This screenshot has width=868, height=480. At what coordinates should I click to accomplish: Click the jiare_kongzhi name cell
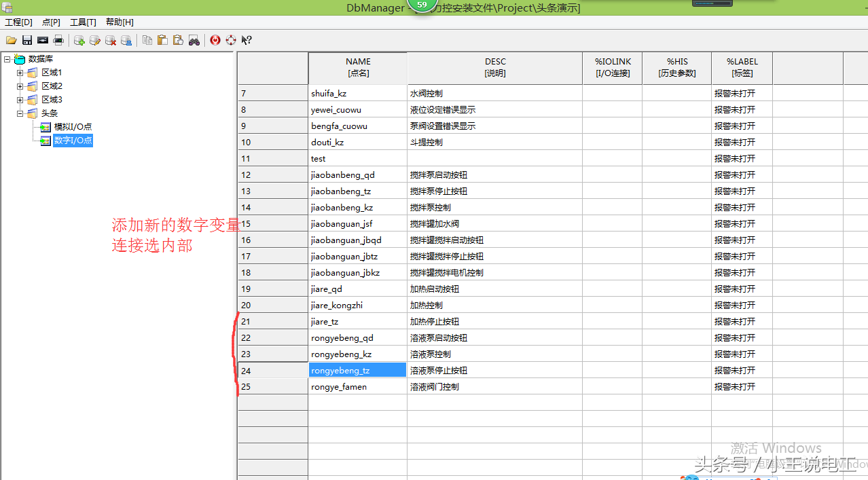[x=358, y=305]
